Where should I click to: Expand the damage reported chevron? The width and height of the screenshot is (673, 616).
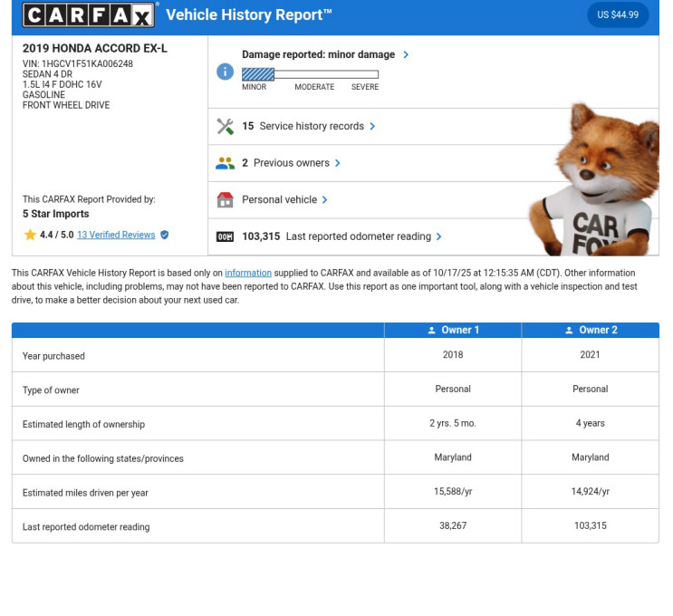(406, 54)
